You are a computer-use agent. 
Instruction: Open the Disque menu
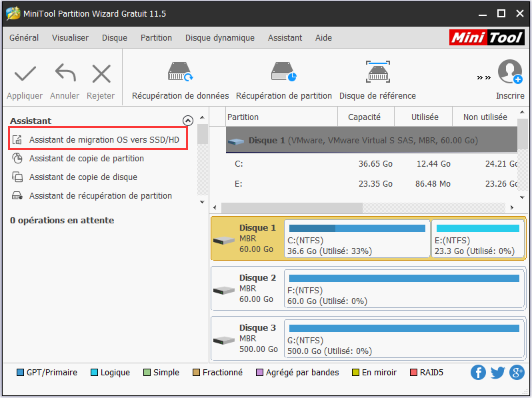(x=115, y=37)
